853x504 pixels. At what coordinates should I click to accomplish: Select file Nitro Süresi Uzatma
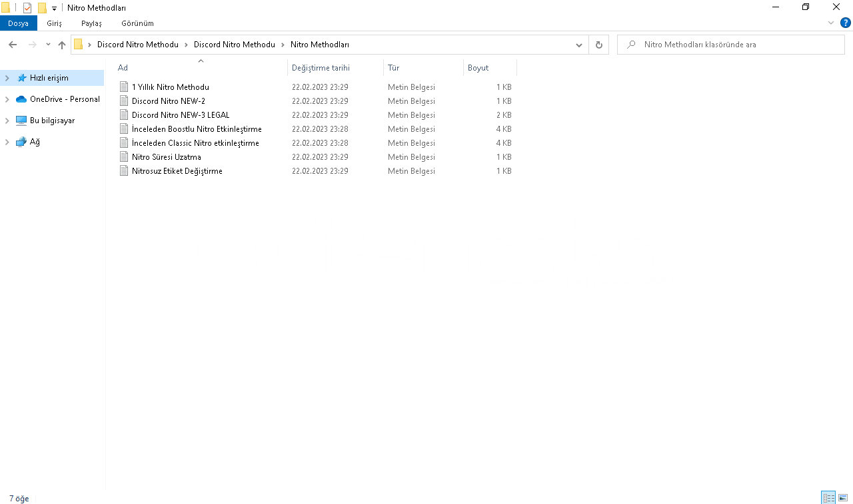(167, 157)
